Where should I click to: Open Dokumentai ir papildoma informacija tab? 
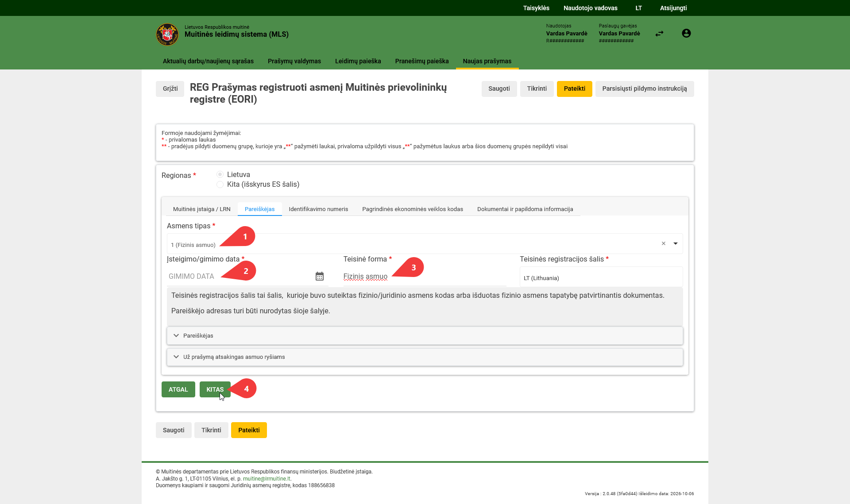525,209
